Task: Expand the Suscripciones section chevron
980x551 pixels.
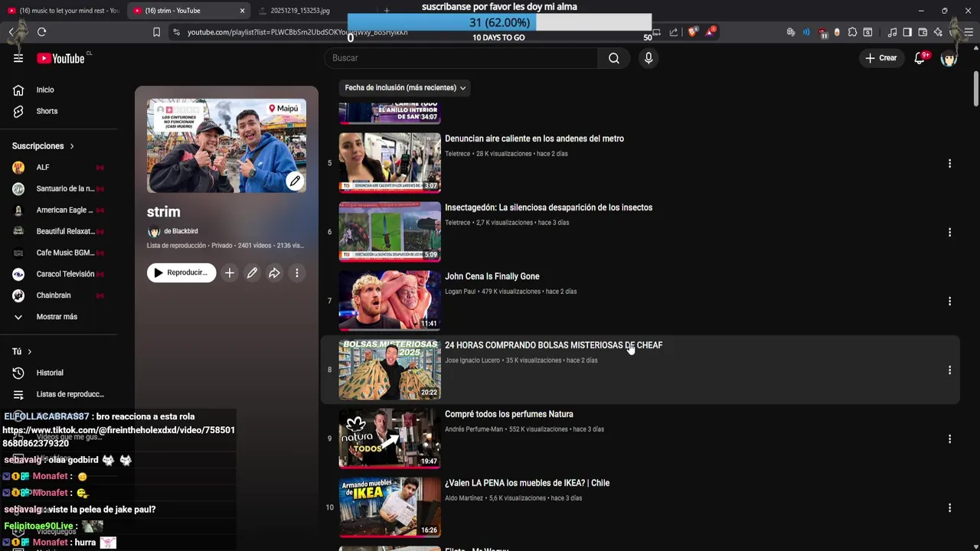Action: point(72,146)
